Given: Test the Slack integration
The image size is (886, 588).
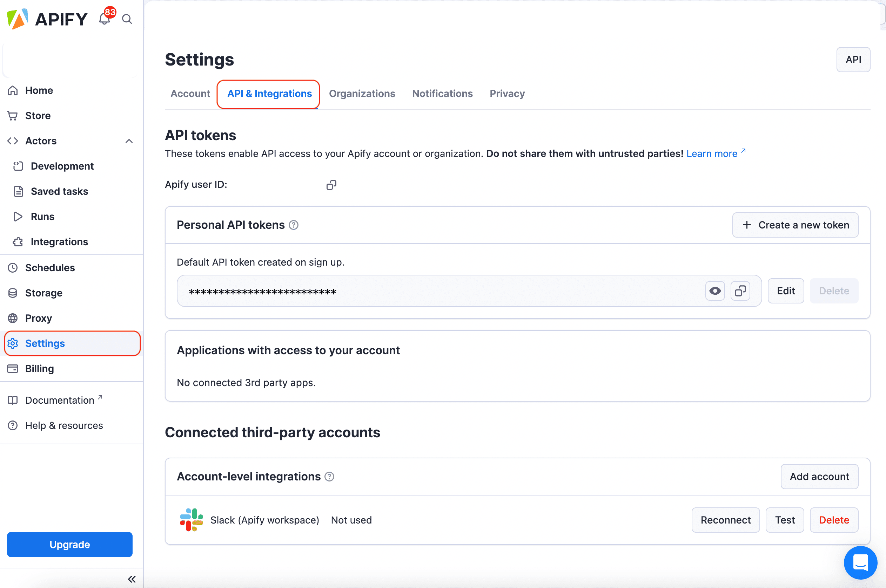Looking at the screenshot, I should 785,520.
